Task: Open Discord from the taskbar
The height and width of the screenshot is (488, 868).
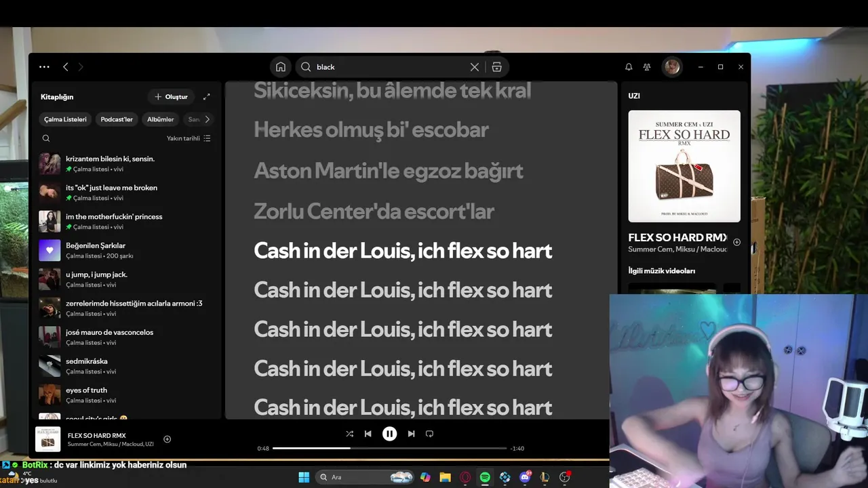Action: (x=525, y=477)
